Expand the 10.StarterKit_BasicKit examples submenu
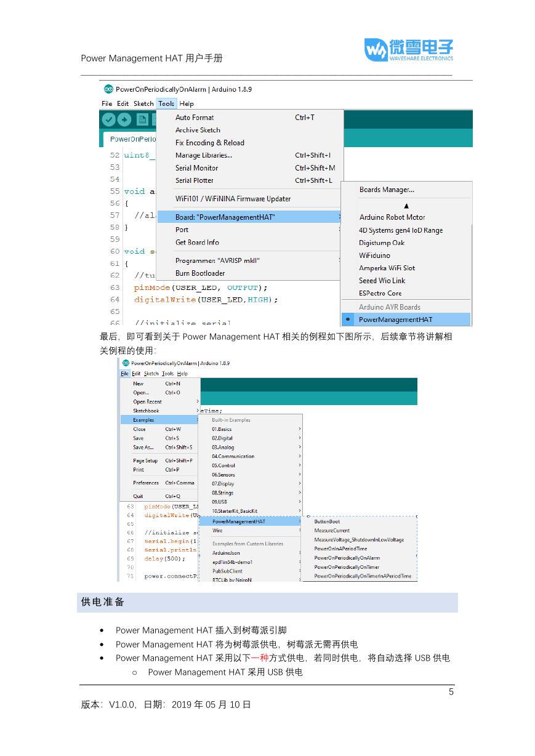 [251, 511]
